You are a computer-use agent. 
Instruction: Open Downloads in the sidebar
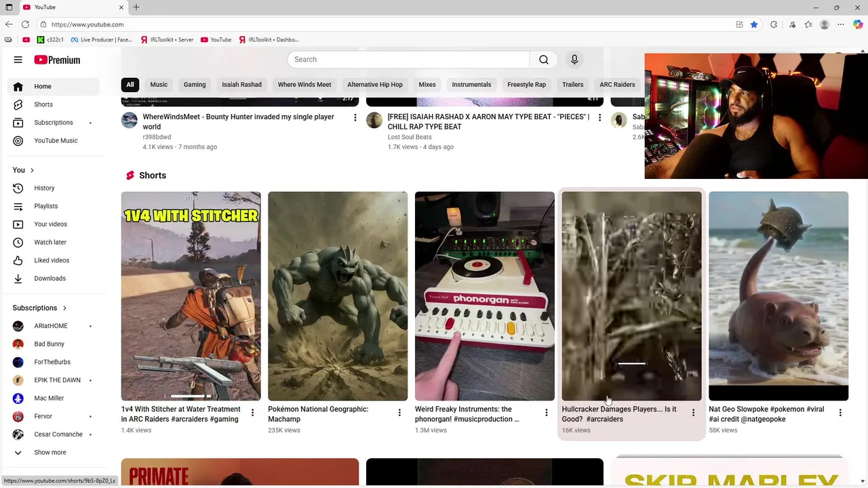(x=54, y=279)
